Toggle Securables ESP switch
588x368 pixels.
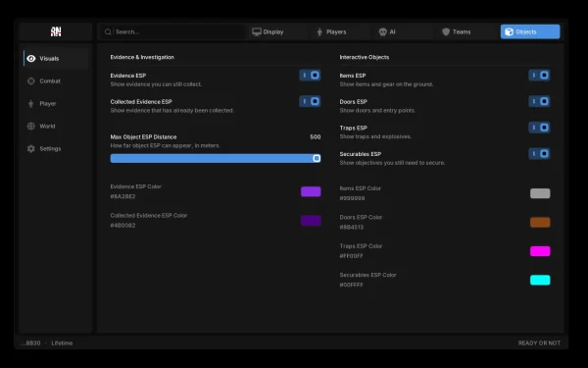tap(539, 154)
